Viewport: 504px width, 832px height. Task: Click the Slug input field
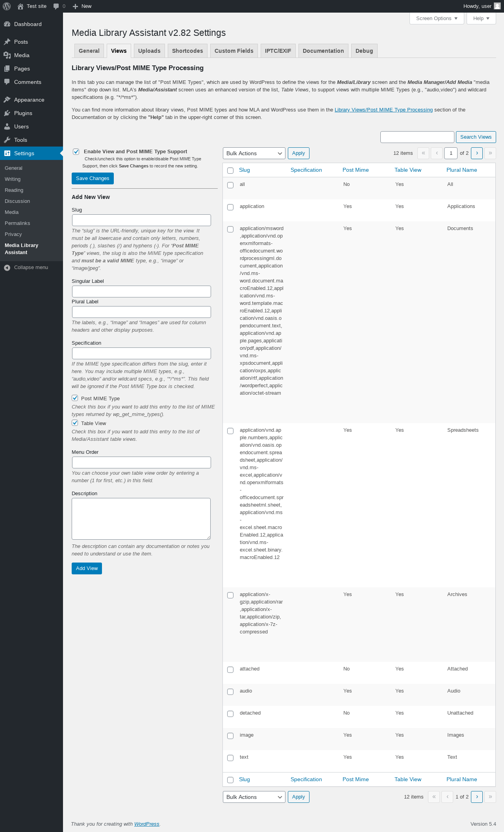[x=141, y=220]
